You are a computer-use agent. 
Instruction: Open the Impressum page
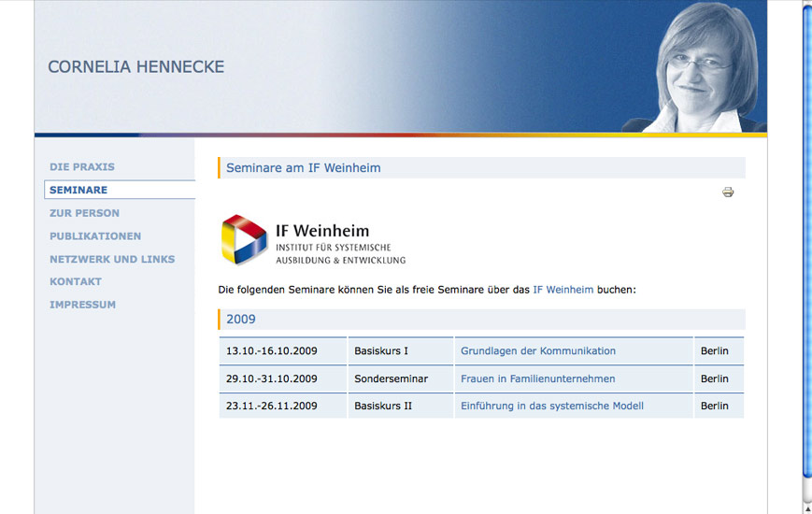pos(83,305)
